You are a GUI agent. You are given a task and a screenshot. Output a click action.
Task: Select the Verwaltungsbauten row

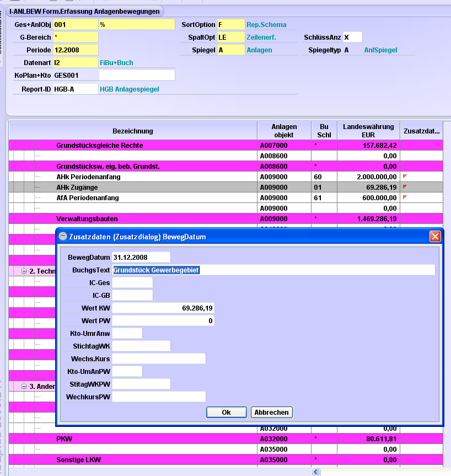226,218
